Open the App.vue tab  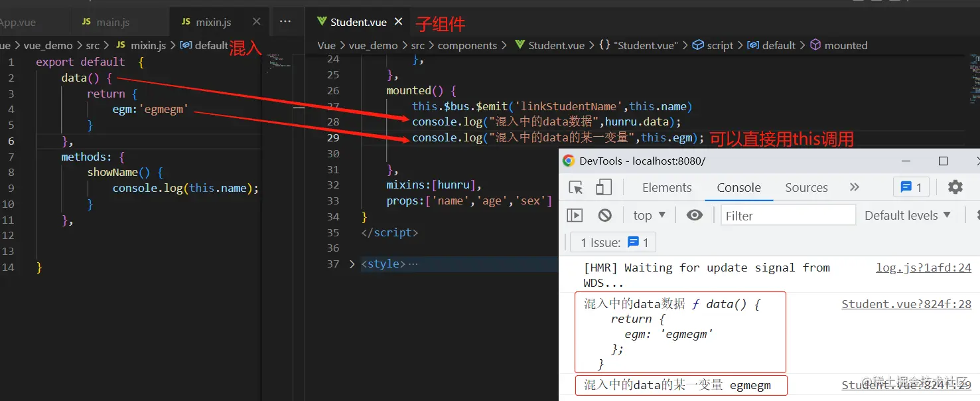tap(18, 22)
